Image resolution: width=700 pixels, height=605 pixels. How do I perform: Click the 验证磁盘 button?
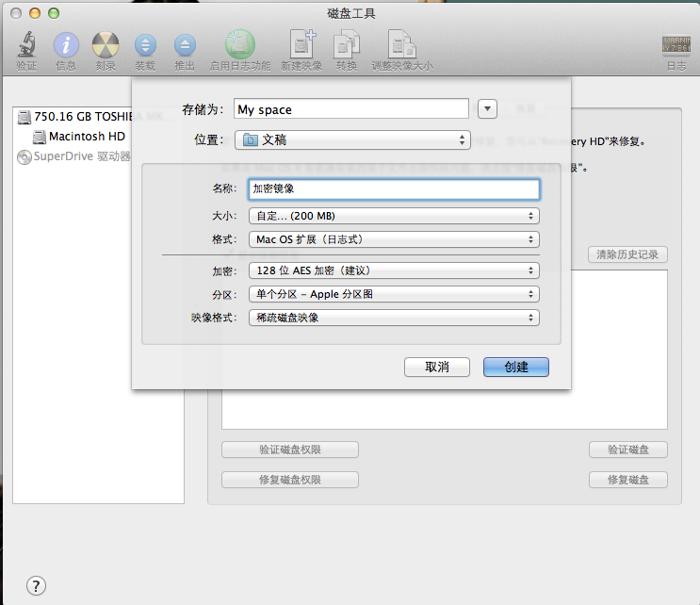point(628,450)
